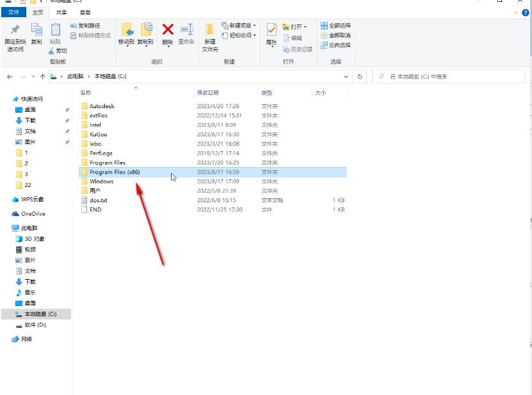Sort by the Type column header
This screenshot has width=532, height=395.
(x=285, y=93)
